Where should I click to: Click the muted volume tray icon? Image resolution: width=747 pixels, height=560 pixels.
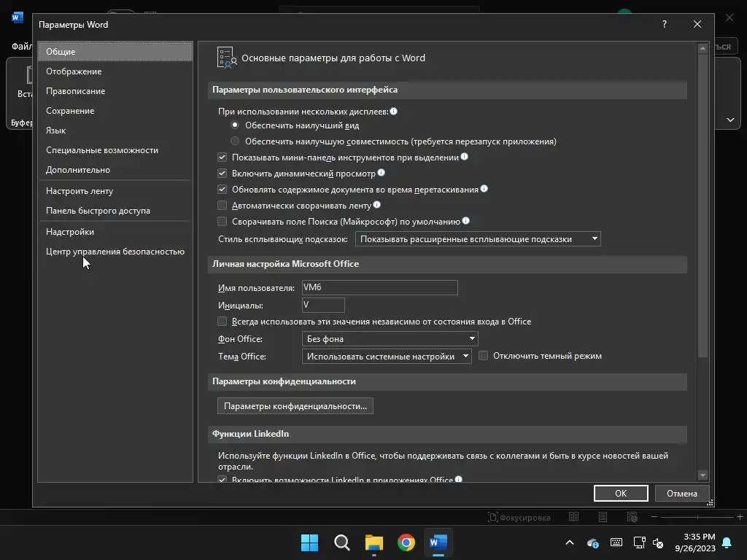click(658, 542)
